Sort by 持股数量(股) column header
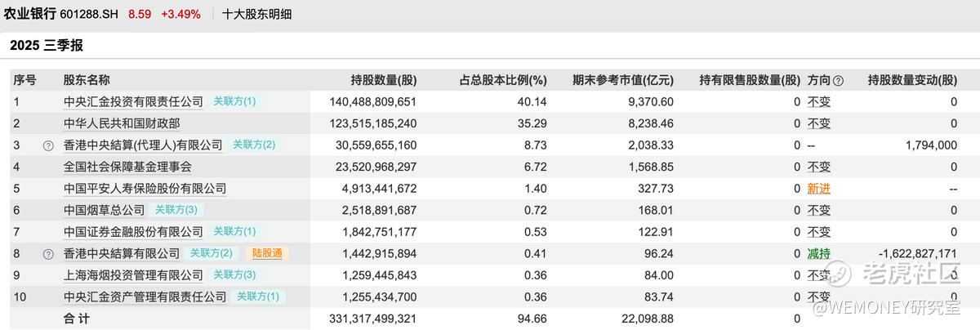 [384, 80]
